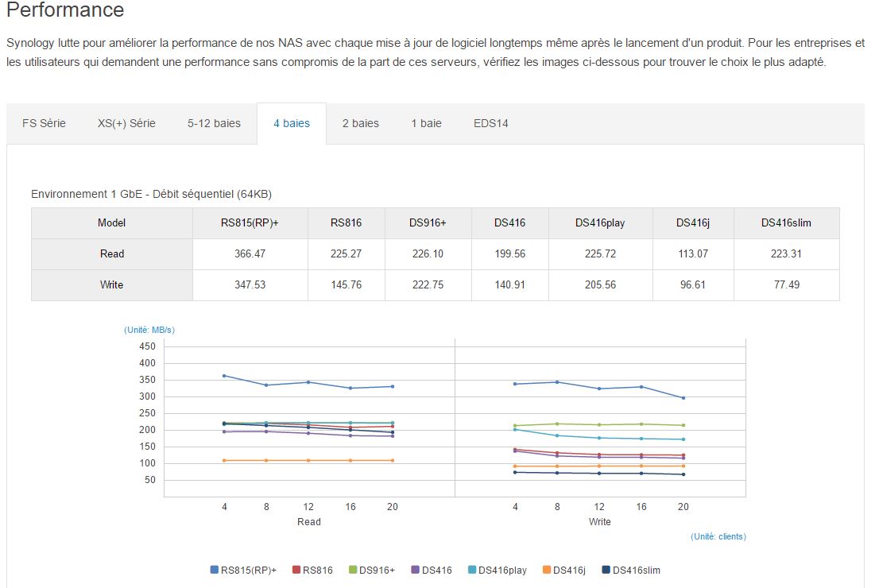Viewport: 879px width, 588px height.
Task: Click the Write row label in table
Action: pyautogui.click(x=111, y=284)
